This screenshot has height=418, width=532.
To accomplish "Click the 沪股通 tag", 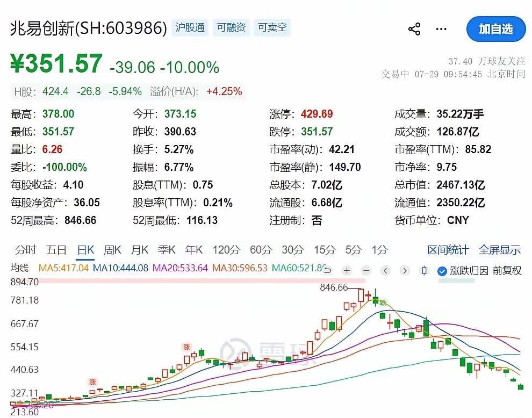I will click(190, 27).
